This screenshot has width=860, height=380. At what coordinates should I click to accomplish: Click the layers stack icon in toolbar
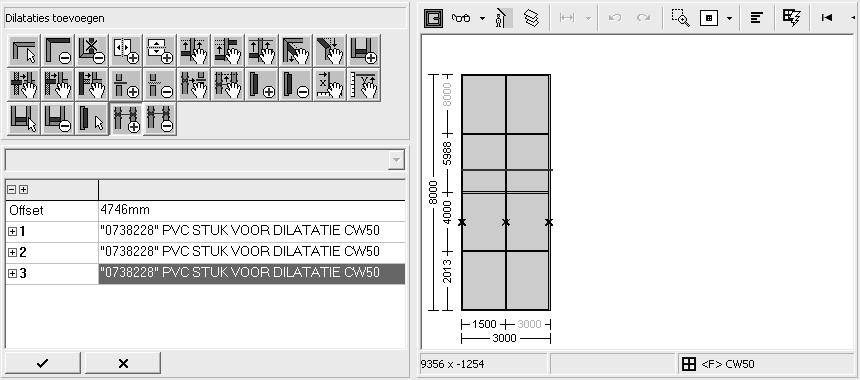coord(531,18)
